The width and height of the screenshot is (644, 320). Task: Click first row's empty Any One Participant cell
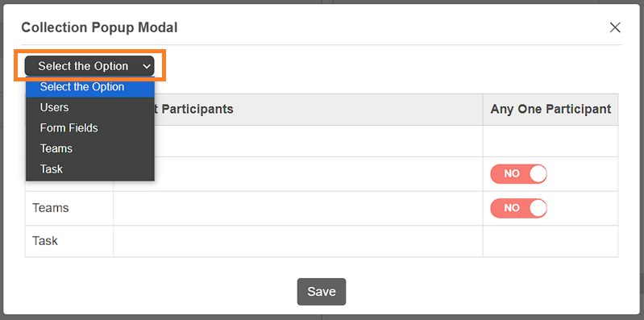click(551, 141)
